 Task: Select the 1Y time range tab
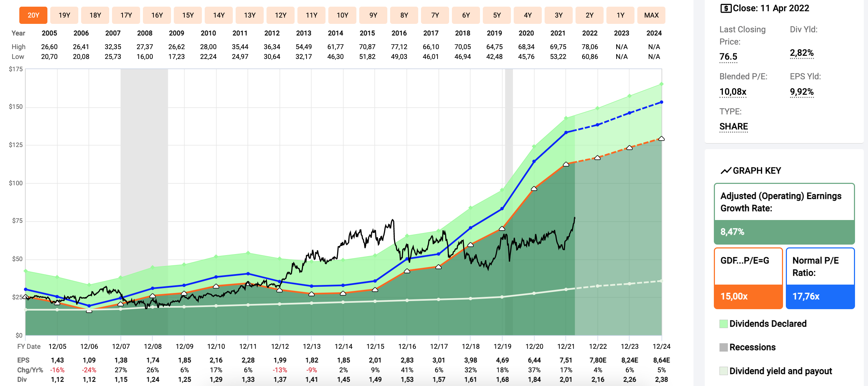pos(620,15)
